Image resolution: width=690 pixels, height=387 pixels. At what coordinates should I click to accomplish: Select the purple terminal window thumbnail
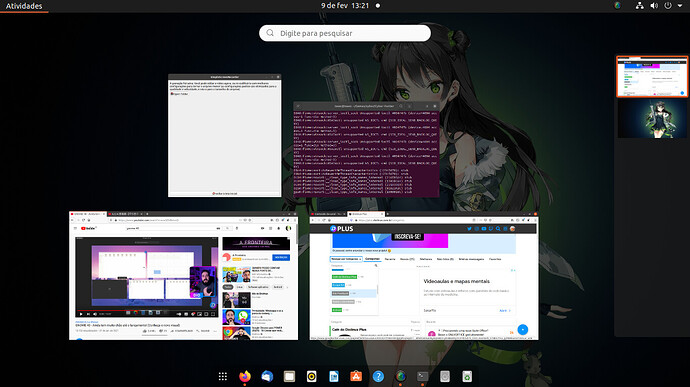click(366, 150)
